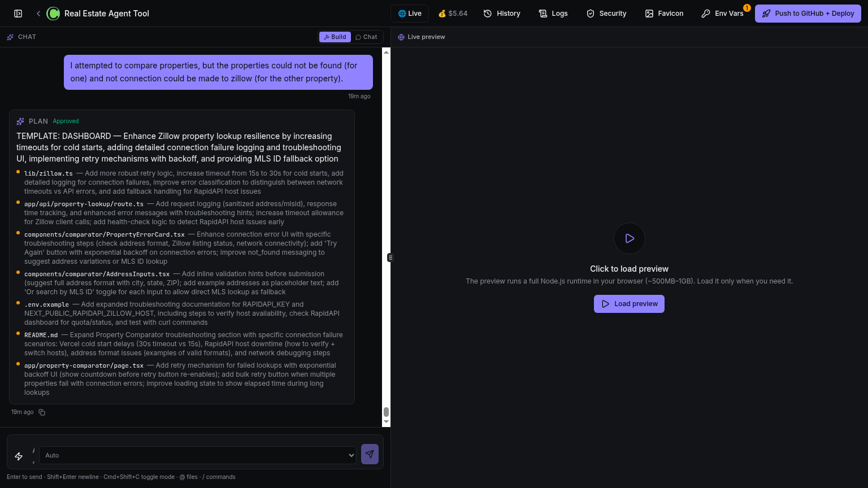Click the chat scrollbar thumb
Viewport: 868px width, 488px height.
(387, 412)
